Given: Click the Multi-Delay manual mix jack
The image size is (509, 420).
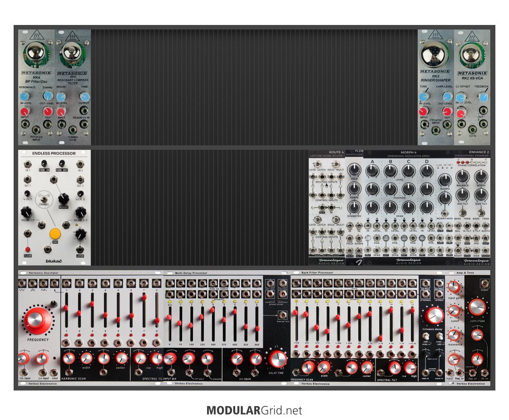Looking at the screenshot, I should click(282, 315).
